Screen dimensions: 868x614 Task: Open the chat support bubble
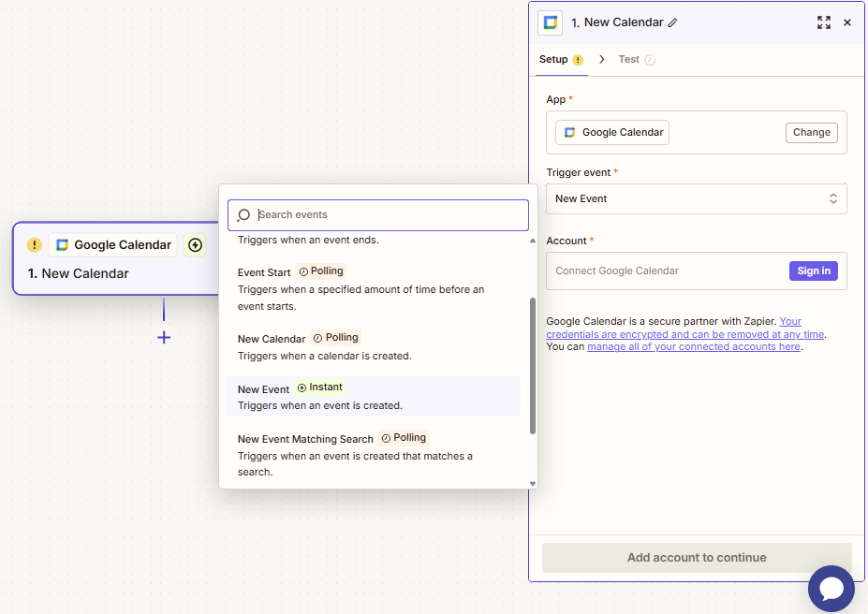(x=831, y=589)
